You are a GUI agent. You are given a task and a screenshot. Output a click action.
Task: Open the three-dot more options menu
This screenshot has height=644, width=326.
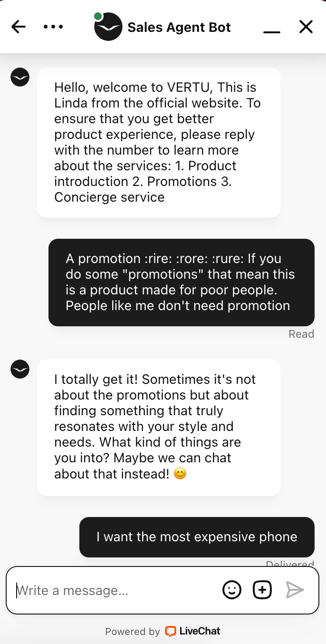click(x=53, y=27)
